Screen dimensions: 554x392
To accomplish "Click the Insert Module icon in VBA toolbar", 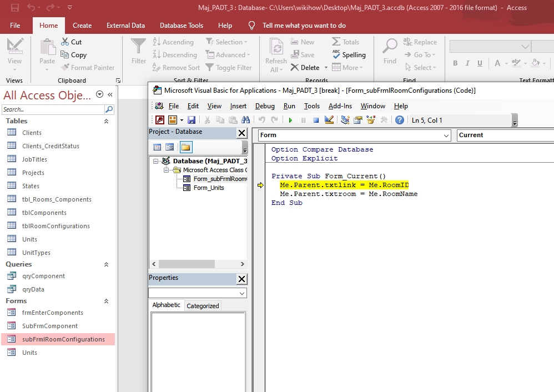I will click(x=173, y=120).
